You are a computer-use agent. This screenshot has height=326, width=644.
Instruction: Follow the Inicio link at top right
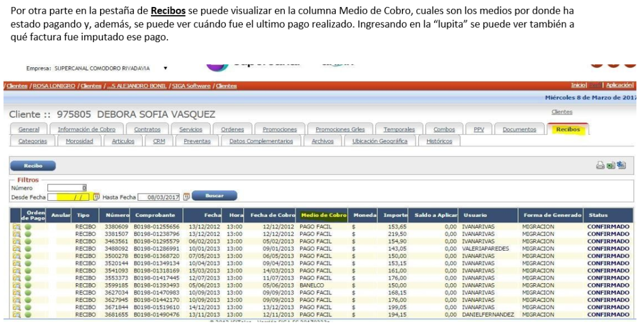[578, 85]
